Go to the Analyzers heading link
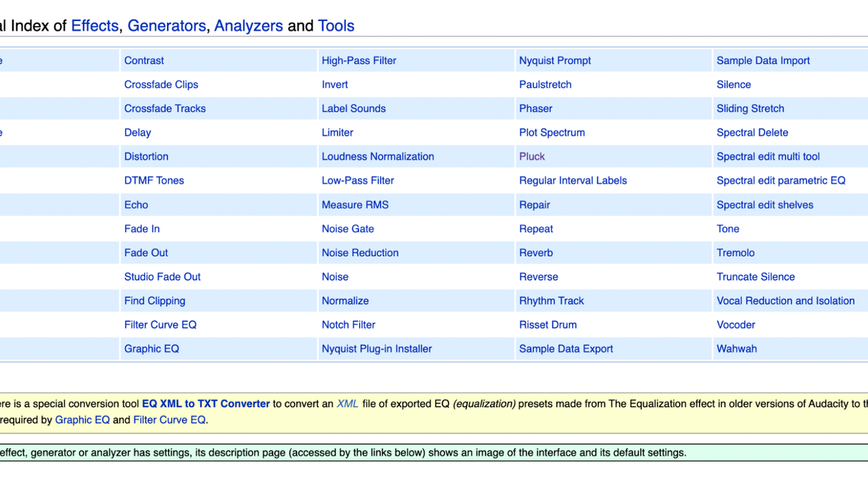 click(248, 26)
